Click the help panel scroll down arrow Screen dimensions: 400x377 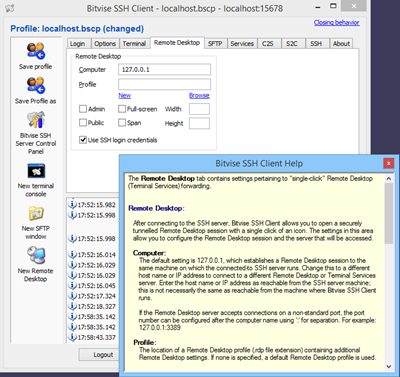(389, 366)
